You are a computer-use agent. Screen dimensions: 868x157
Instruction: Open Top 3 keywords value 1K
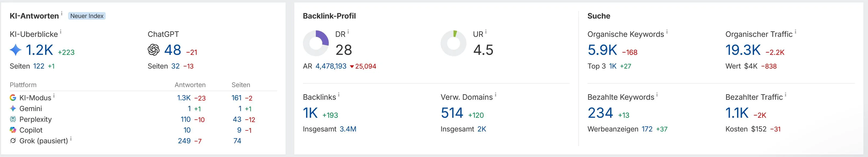pos(613,66)
